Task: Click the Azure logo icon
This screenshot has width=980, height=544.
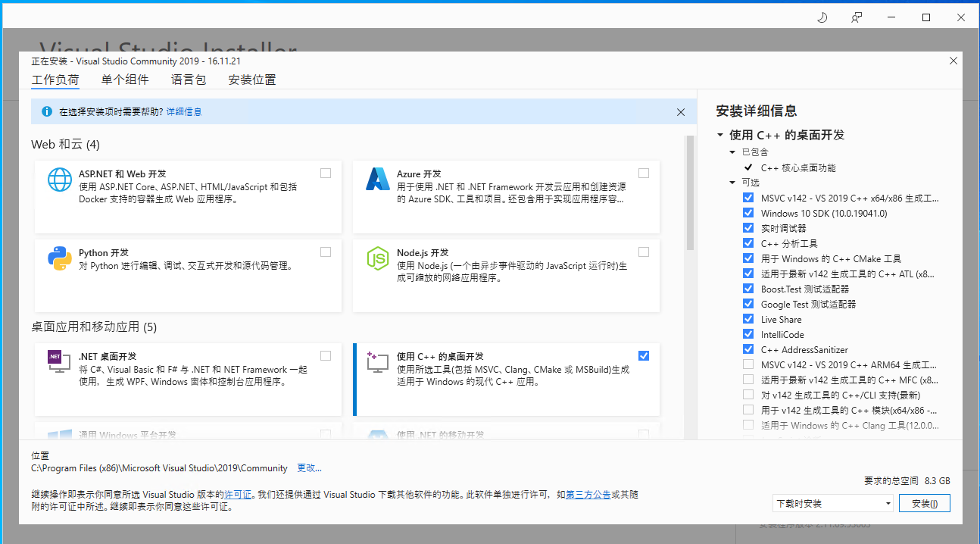Action: click(377, 179)
